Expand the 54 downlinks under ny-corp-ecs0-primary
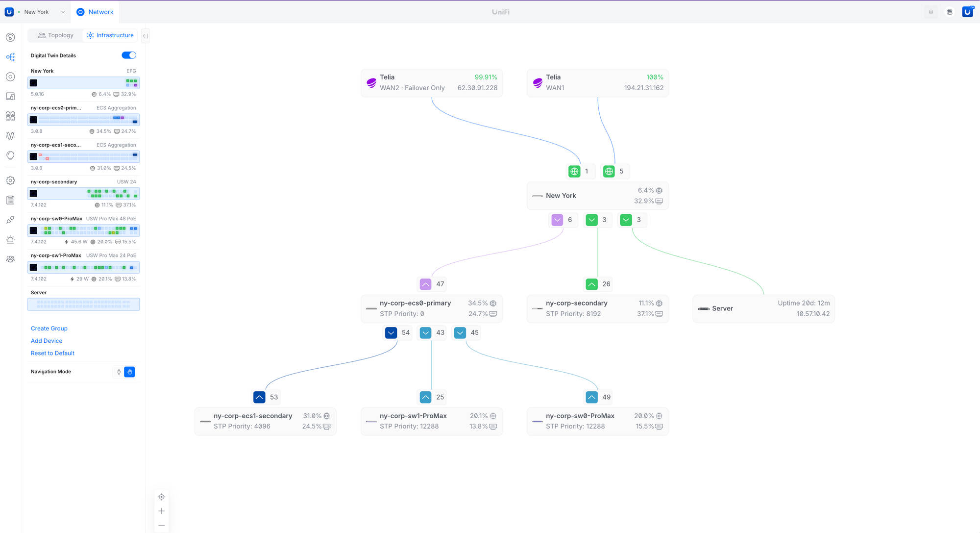Viewport: 980px width, 533px height. pyautogui.click(x=391, y=332)
